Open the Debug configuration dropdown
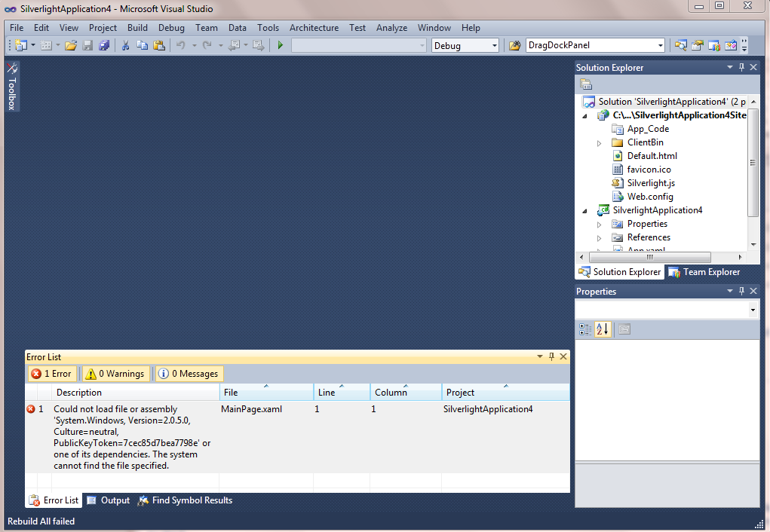 pos(495,46)
